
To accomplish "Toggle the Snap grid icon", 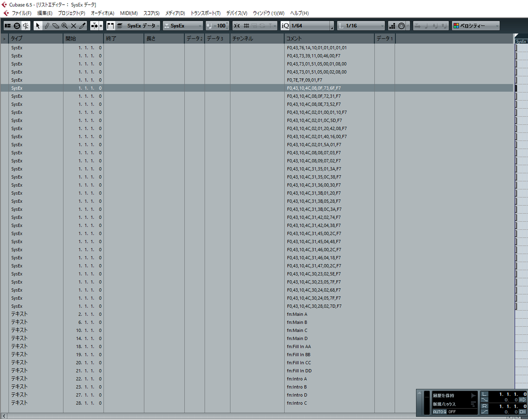I will [x=246, y=26].
